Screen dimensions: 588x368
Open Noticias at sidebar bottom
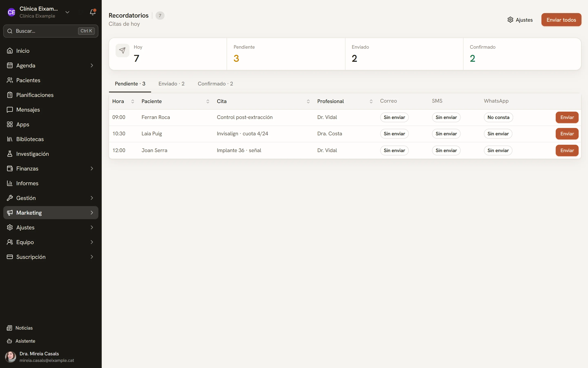click(51, 328)
